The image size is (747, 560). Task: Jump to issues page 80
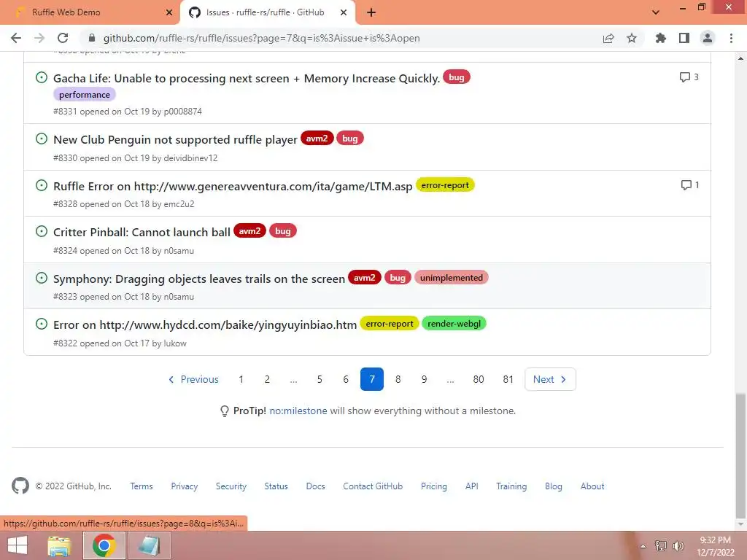coord(479,379)
